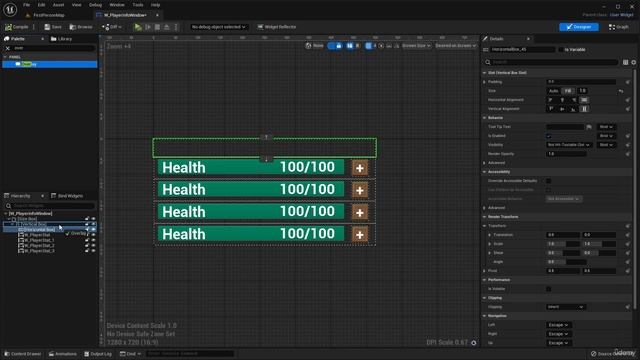The image size is (640, 360).
Task: Toggle visibility eye of Size Box row
Action: [93, 219]
